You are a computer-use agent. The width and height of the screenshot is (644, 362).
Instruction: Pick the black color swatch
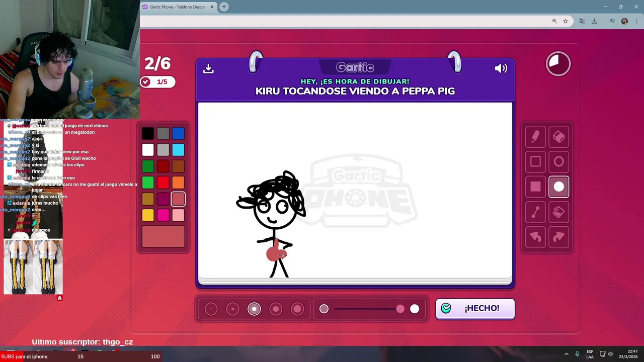tap(148, 133)
